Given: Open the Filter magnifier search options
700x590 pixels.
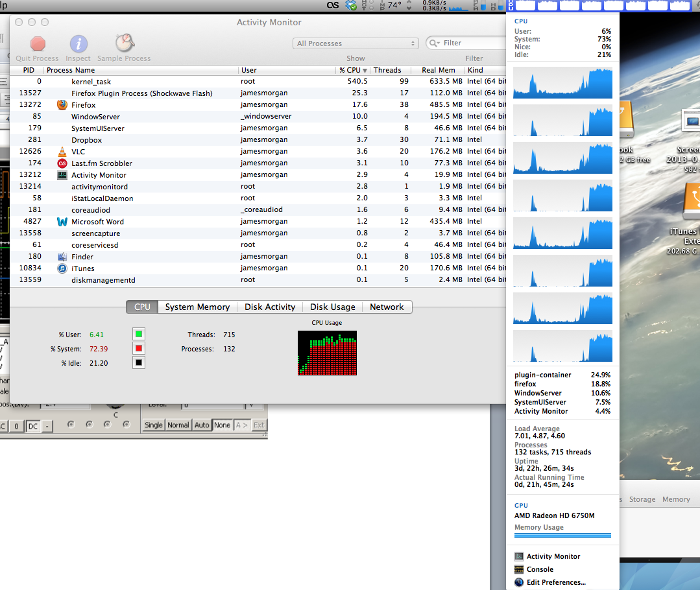Looking at the screenshot, I should (x=434, y=43).
